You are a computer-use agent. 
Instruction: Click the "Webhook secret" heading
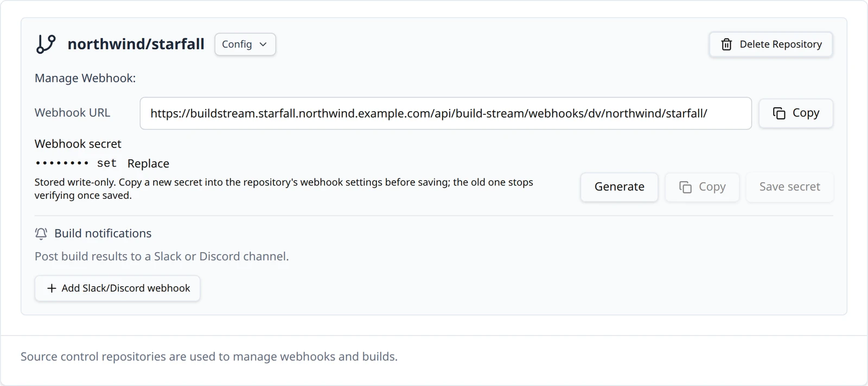(x=78, y=144)
